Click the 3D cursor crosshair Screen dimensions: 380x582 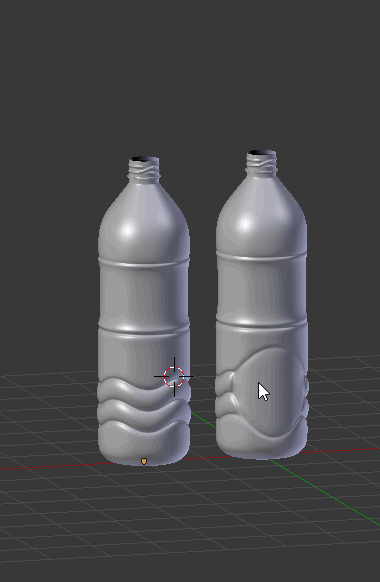tap(174, 377)
